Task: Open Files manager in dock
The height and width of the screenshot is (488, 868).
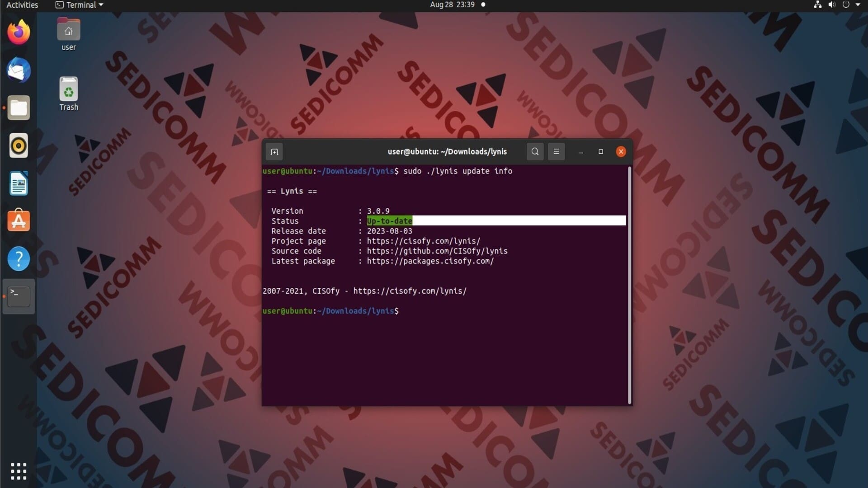Action: pyautogui.click(x=19, y=108)
